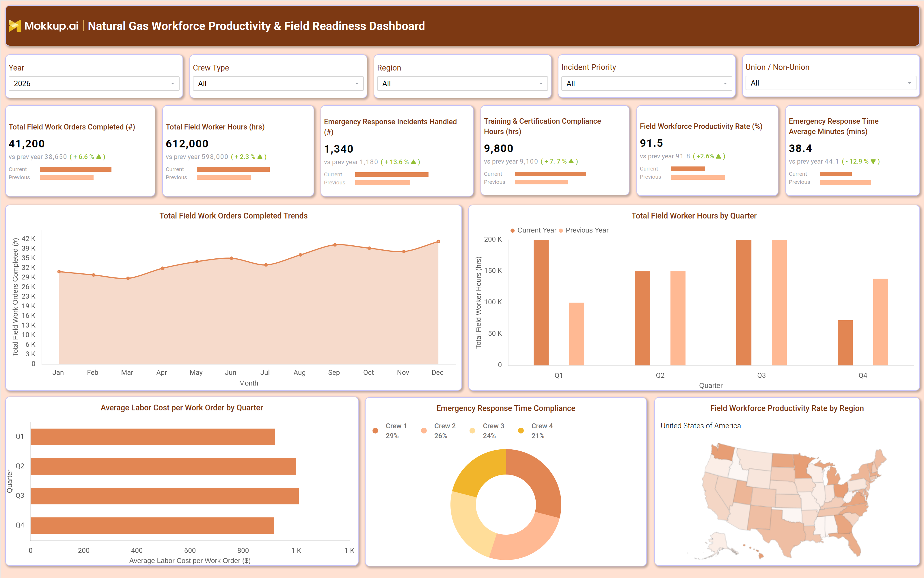
Task: Click 'Emergency Response Time Compliance' chart title
Action: [506, 408]
